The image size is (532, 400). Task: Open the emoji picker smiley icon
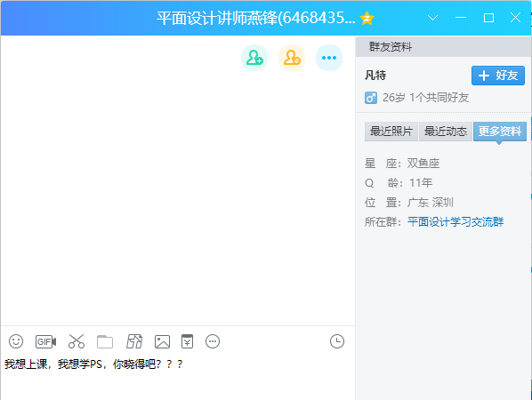point(16,341)
